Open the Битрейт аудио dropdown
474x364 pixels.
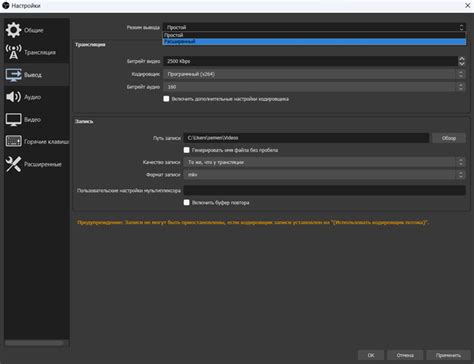coord(314,87)
